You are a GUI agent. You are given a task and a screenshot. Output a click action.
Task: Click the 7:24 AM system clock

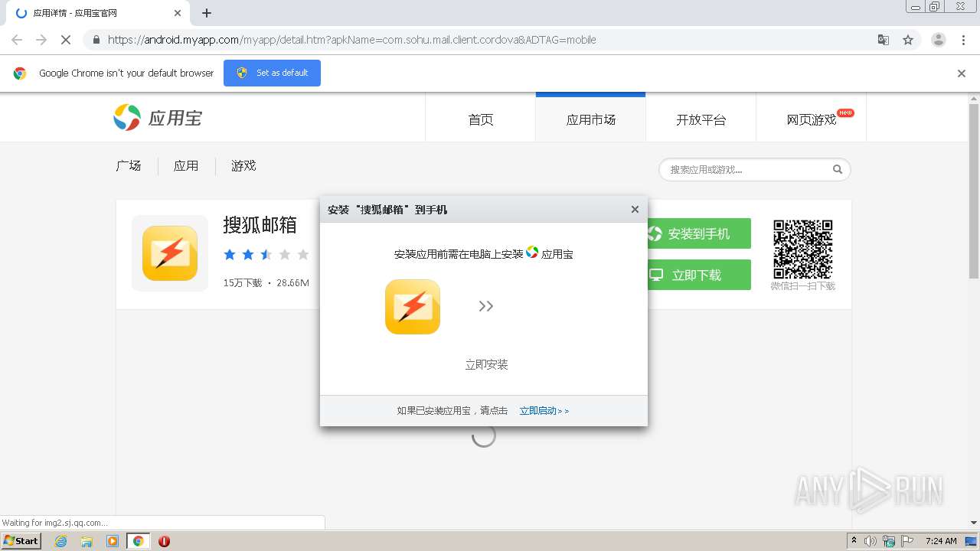[x=941, y=541]
